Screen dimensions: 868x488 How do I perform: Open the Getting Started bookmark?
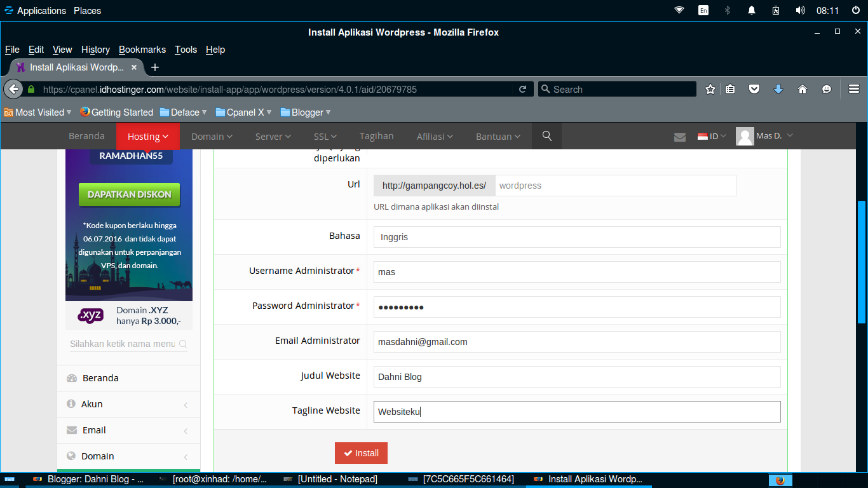(117, 112)
